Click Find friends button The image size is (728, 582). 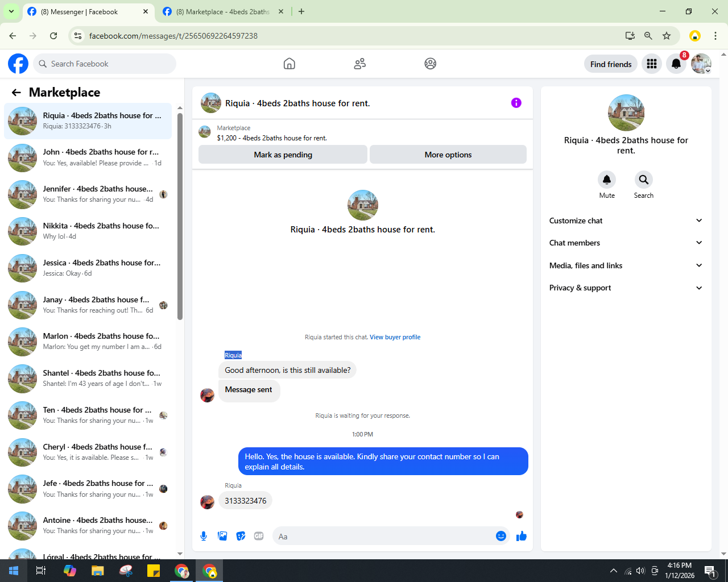pyautogui.click(x=611, y=64)
